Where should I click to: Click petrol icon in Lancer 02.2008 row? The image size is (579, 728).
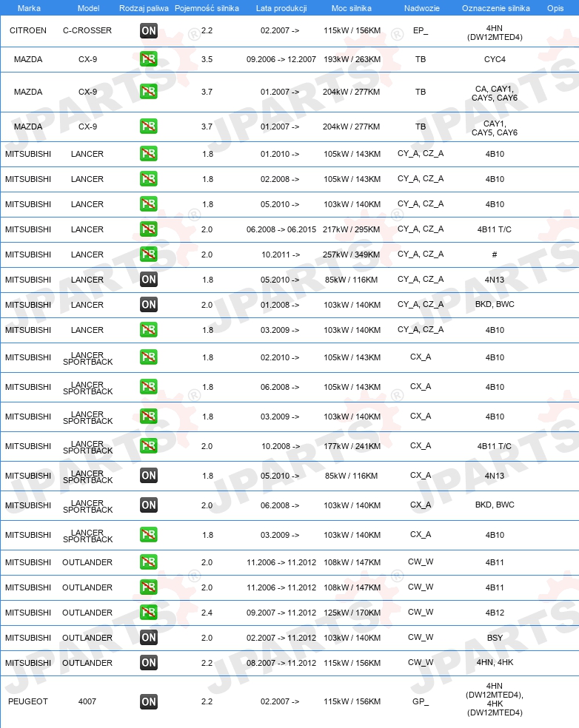click(x=149, y=179)
